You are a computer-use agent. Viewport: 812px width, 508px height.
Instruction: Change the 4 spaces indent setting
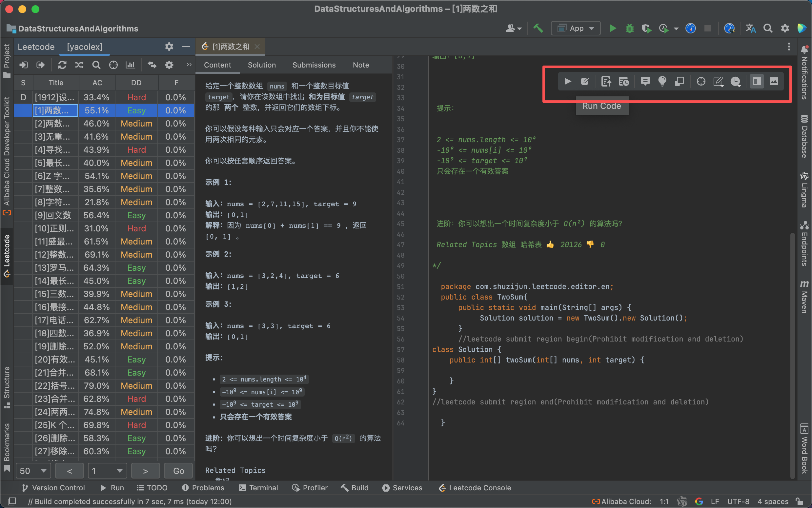pyautogui.click(x=773, y=501)
